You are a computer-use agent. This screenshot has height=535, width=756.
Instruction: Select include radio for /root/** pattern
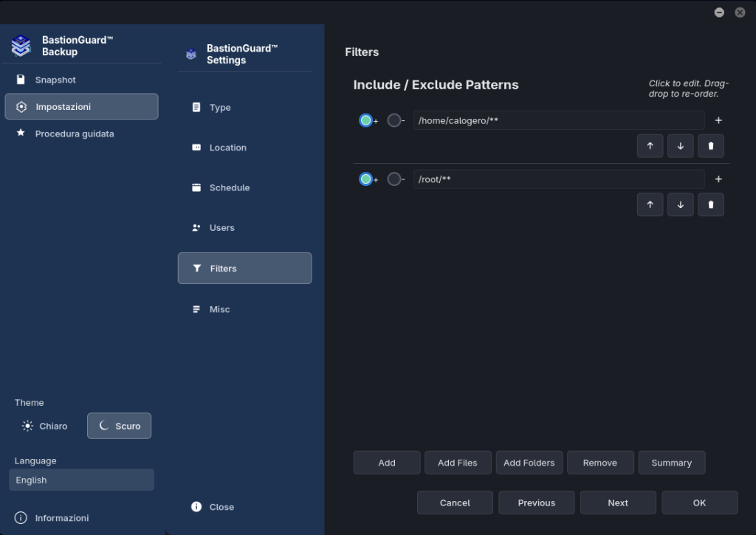(x=365, y=179)
